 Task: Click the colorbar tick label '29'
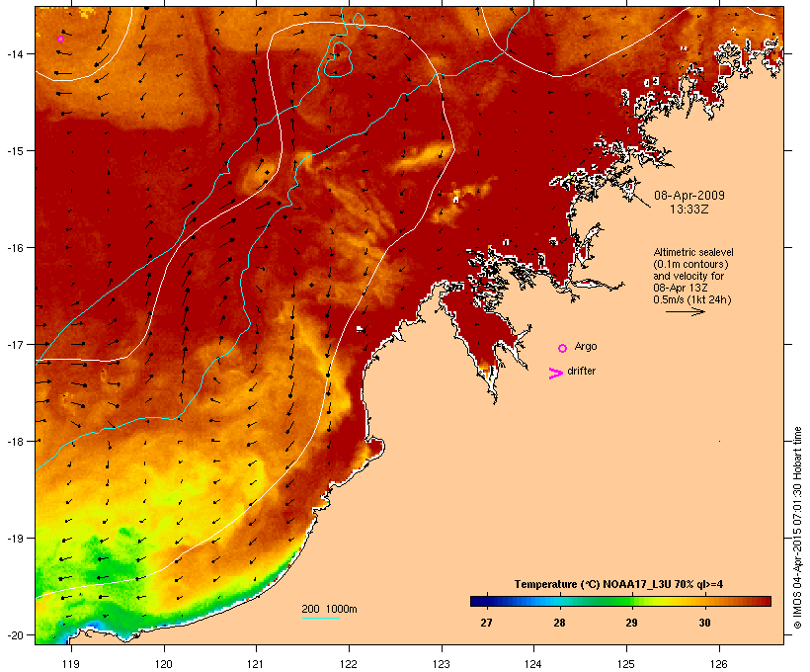[632, 623]
